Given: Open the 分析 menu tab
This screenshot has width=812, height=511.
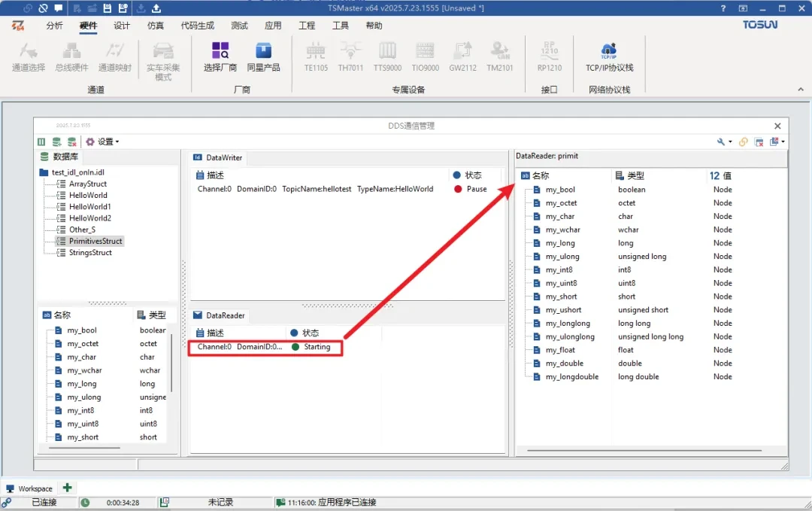Looking at the screenshot, I should [x=55, y=26].
